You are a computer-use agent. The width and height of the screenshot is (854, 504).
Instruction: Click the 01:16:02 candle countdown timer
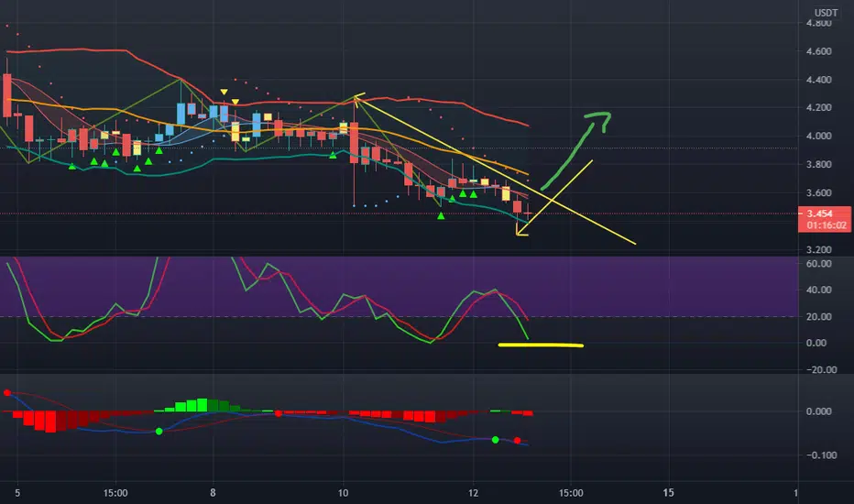tap(827, 225)
